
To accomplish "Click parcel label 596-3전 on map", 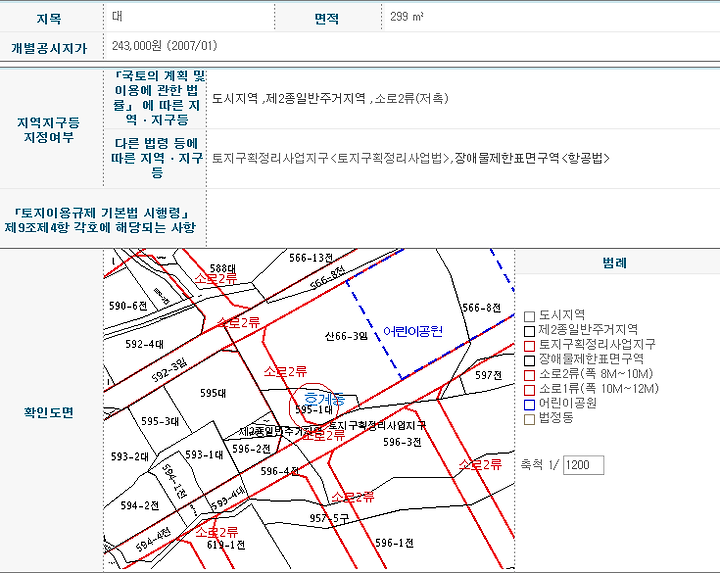I will click(x=402, y=442).
